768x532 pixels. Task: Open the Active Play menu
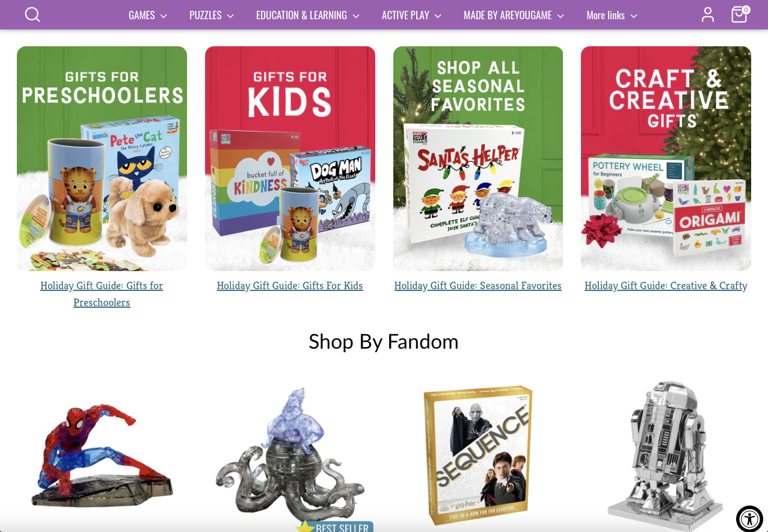tap(412, 15)
